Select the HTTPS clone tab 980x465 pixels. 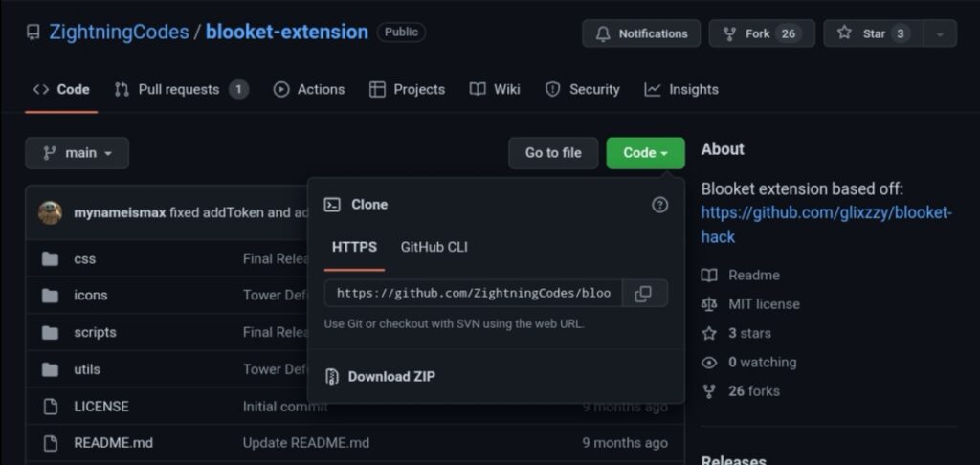354,248
